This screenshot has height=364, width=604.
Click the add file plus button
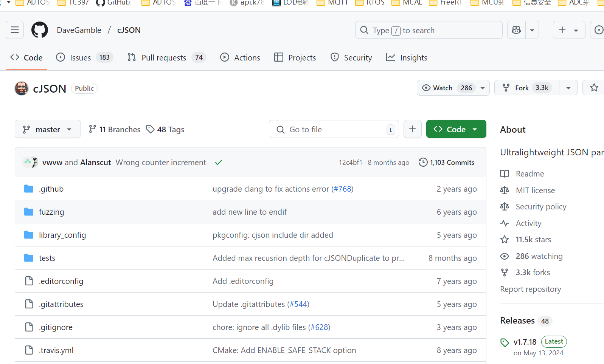(x=412, y=129)
